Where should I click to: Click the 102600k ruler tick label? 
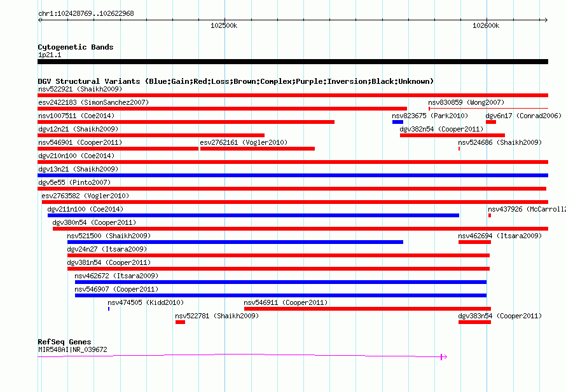click(x=486, y=25)
